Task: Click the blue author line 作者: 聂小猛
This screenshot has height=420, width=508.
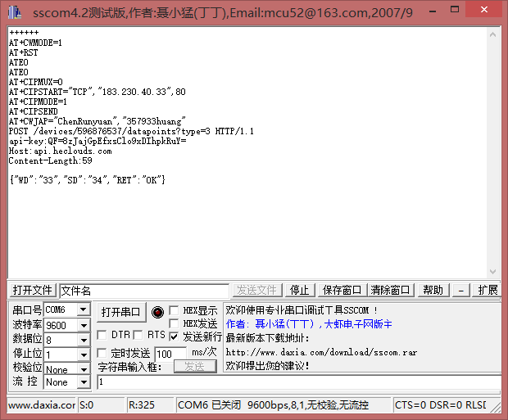Action: [x=309, y=324]
